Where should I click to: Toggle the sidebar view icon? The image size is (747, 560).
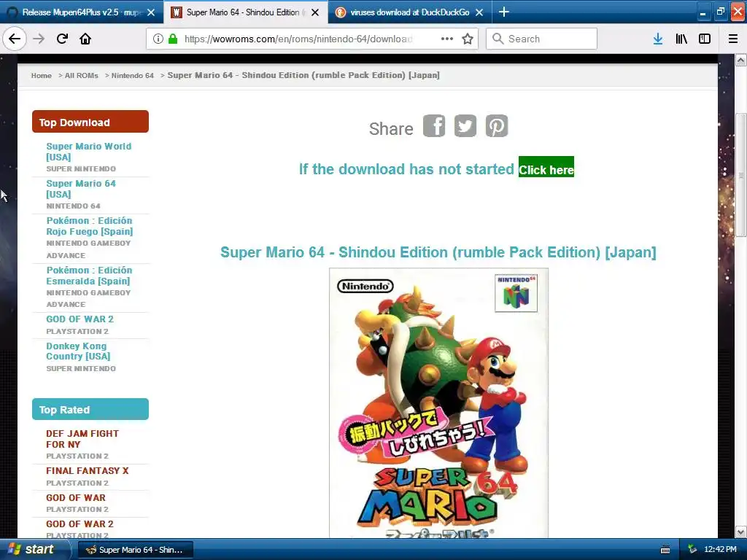pyautogui.click(x=705, y=39)
